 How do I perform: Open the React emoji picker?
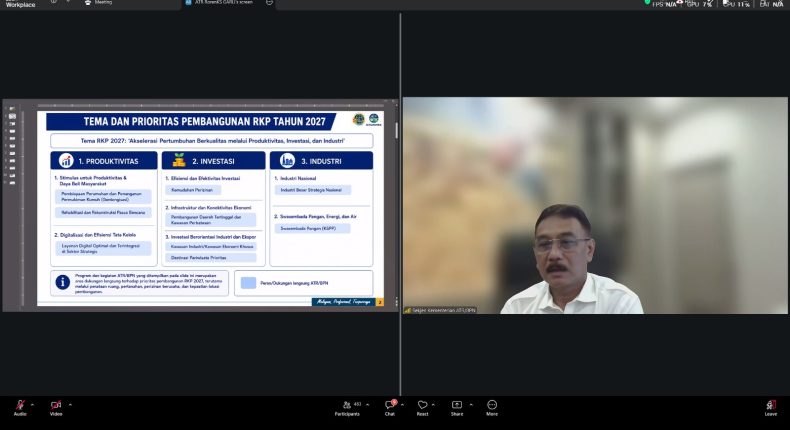tap(422, 408)
